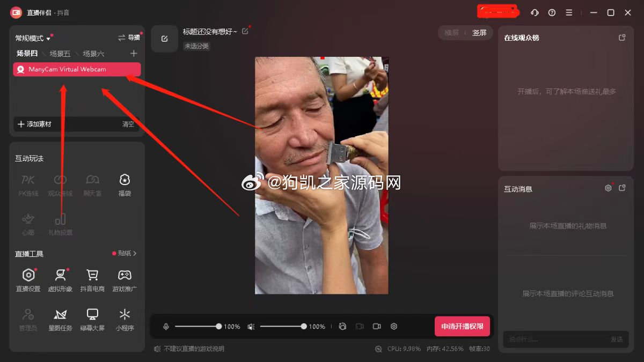Expand the 常规模式 mode dropdown
This screenshot has height=362, width=644.
tap(33, 38)
